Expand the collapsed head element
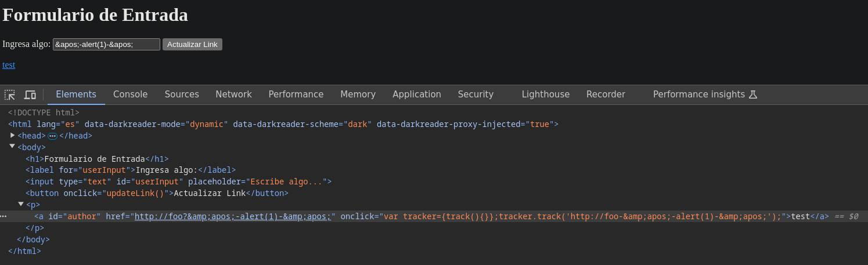The width and height of the screenshot is (868, 265). pos(13,135)
